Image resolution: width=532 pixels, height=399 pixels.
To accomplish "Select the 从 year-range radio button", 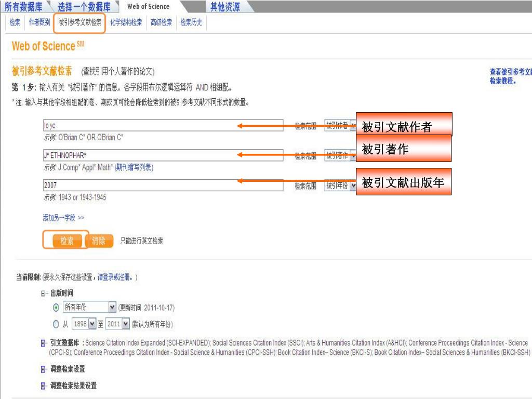I will click(56, 324).
